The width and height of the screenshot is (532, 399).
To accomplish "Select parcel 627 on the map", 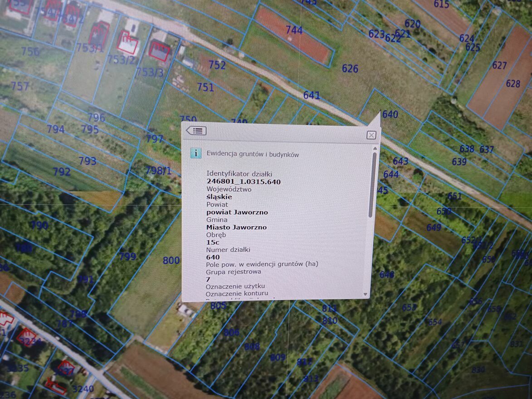I will (499, 65).
